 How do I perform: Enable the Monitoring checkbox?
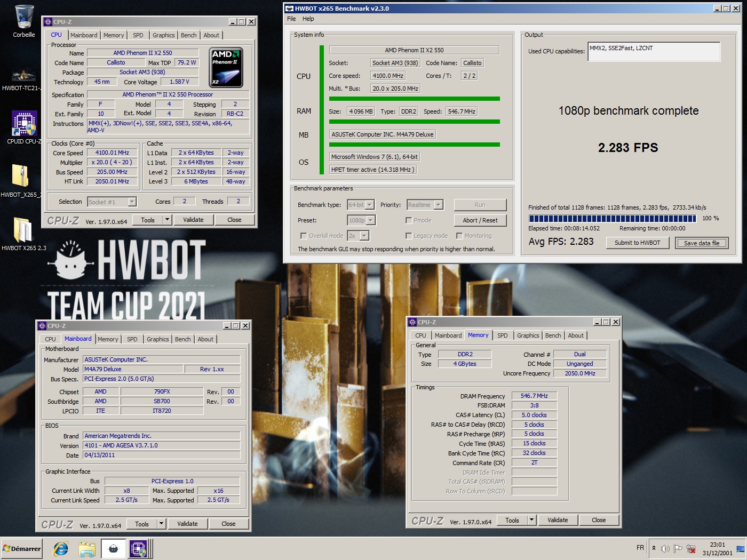[459, 236]
